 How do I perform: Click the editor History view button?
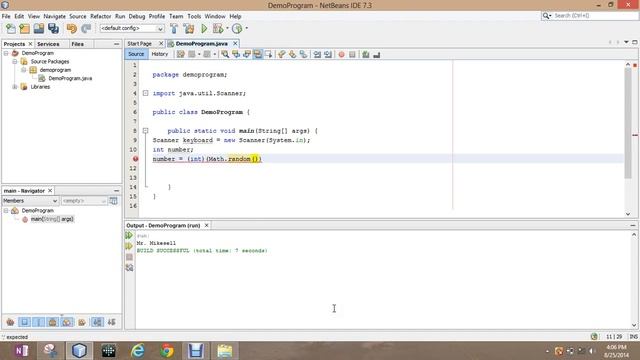pyautogui.click(x=160, y=54)
